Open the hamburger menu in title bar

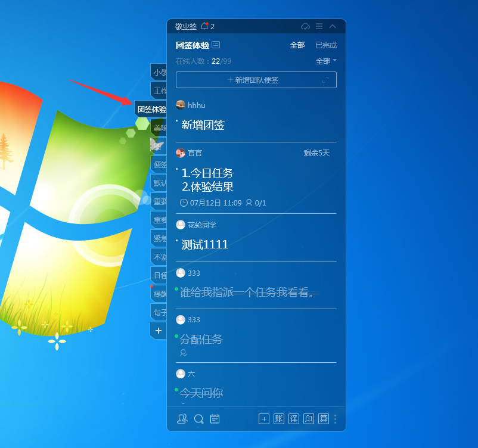point(319,26)
